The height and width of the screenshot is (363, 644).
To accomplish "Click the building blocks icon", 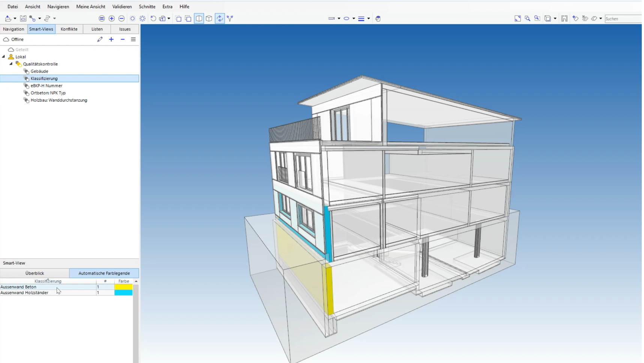I will (x=162, y=18).
